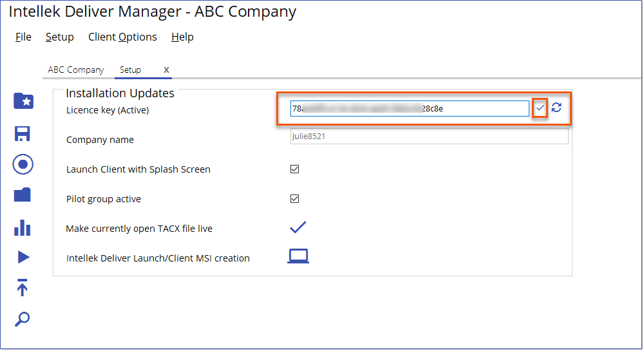Open the Setup menu
The image size is (644, 351).
pyautogui.click(x=59, y=37)
